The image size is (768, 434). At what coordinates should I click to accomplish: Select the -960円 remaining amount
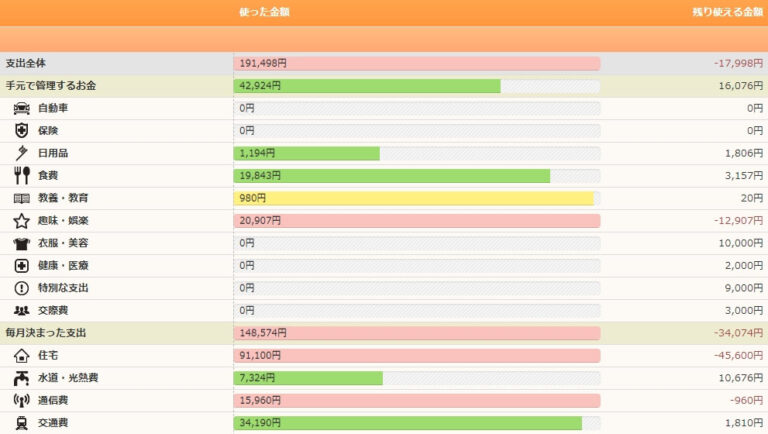click(746, 401)
